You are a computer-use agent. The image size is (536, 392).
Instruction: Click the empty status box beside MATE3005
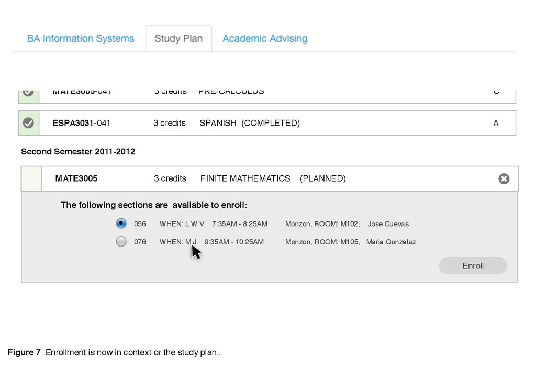click(x=31, y=179)
